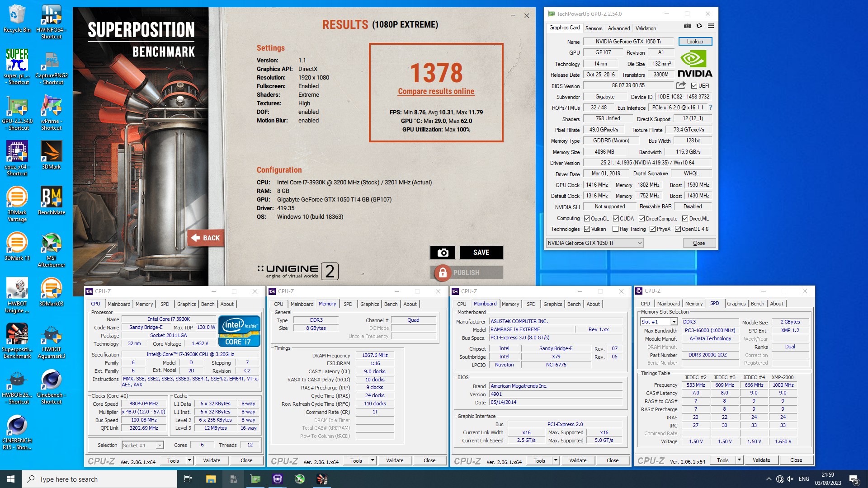Click BIOS version share/export icon

pos(681,85)
